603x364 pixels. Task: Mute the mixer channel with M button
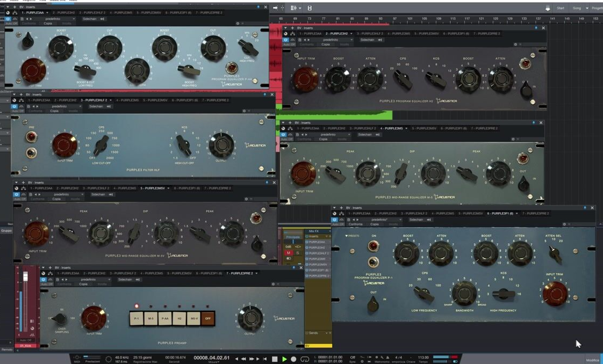pyautogui.click(x=289, y=253)
